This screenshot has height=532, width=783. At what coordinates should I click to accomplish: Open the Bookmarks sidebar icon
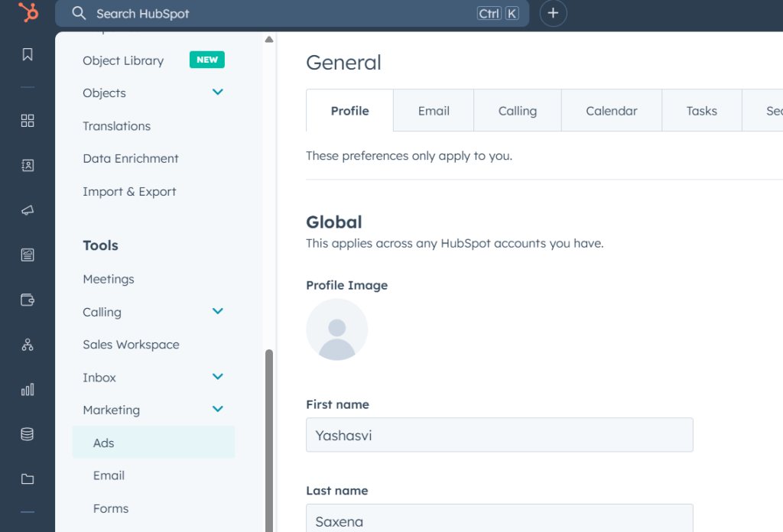pyautogui.click(x=28, y=54)
